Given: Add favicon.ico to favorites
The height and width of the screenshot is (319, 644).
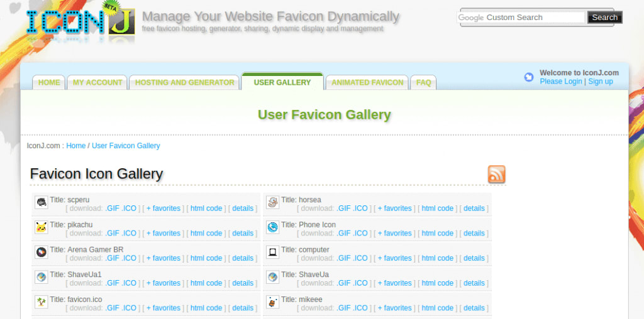Looking at the screenshot, I should (x=164, y=308).
